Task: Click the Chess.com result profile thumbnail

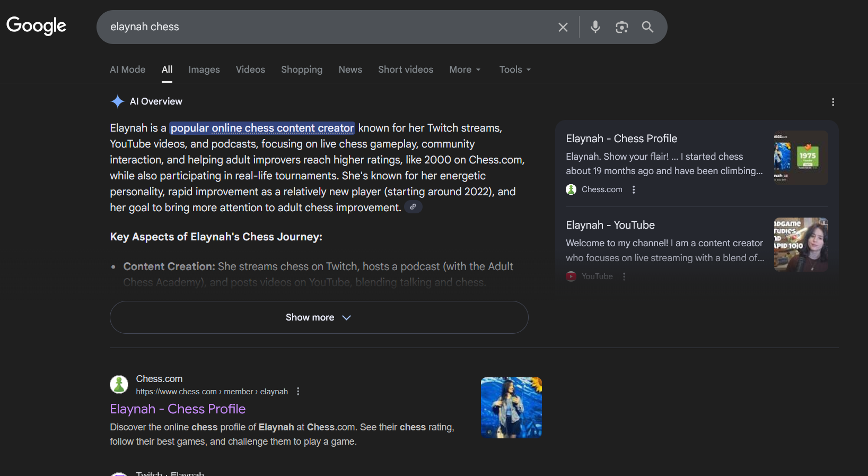Action: (x=511, y=408)
